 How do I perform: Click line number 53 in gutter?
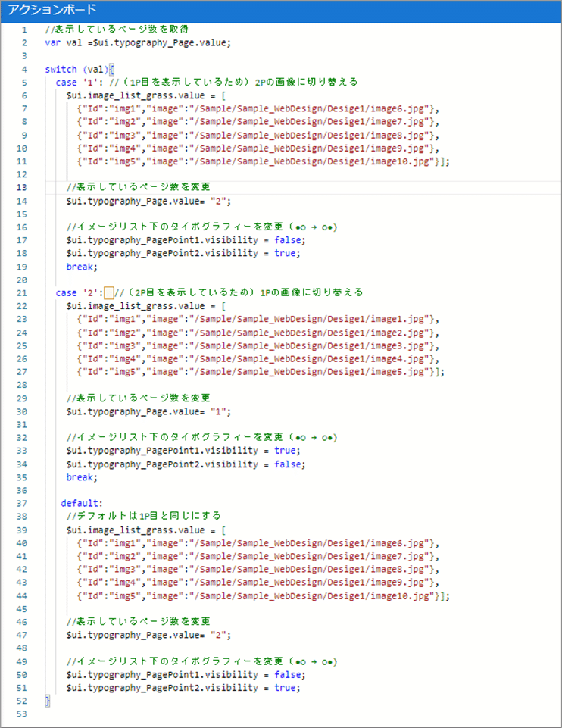22,714
